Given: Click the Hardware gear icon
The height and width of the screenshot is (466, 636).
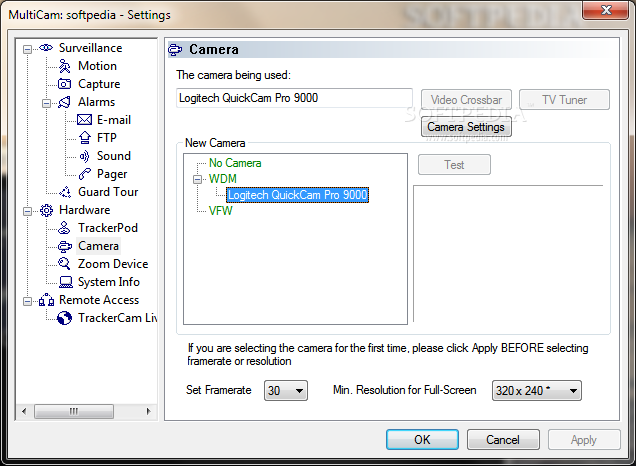Looking at the screenshot, I should click(46, 210).
